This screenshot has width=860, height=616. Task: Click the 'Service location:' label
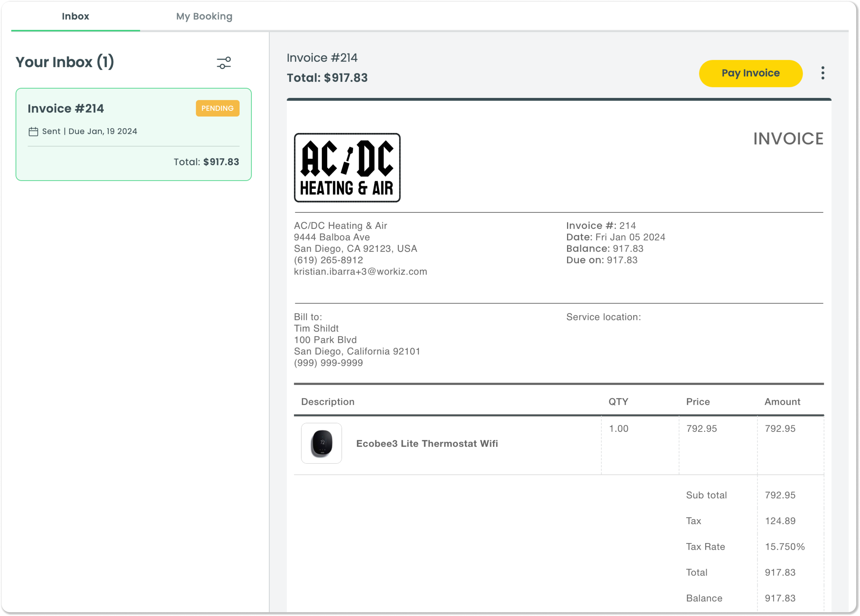[603, 317]
